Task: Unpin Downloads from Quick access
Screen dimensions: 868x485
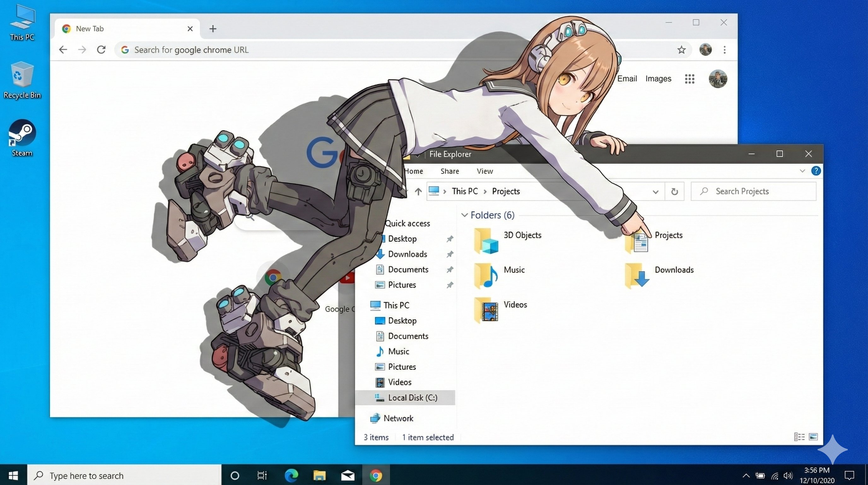Action: pos(449,254)
